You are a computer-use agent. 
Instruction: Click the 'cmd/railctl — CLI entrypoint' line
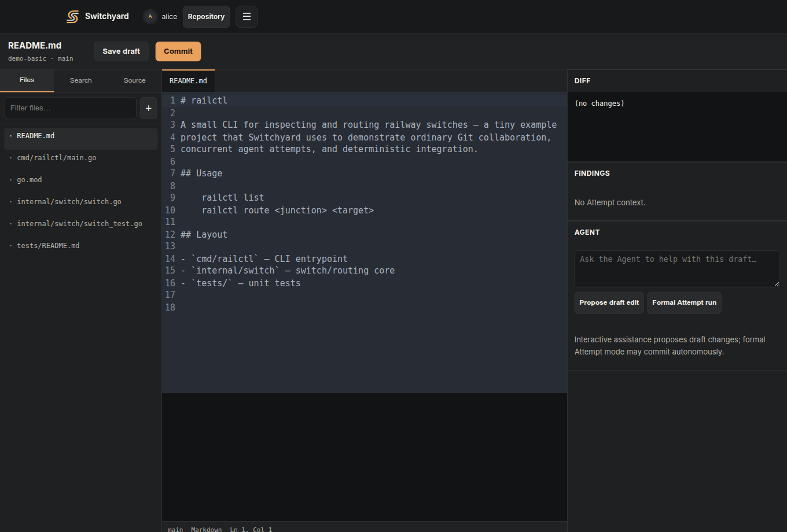click(x=264, y=259)
